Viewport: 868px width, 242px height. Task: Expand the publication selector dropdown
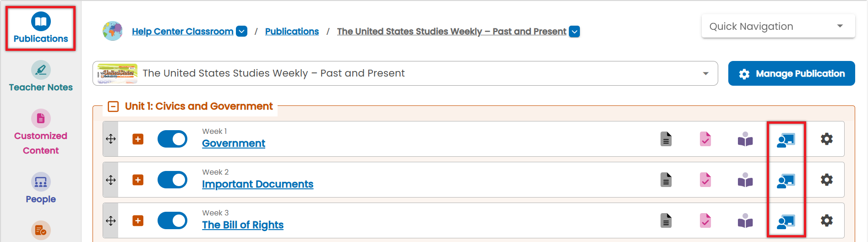405,73
